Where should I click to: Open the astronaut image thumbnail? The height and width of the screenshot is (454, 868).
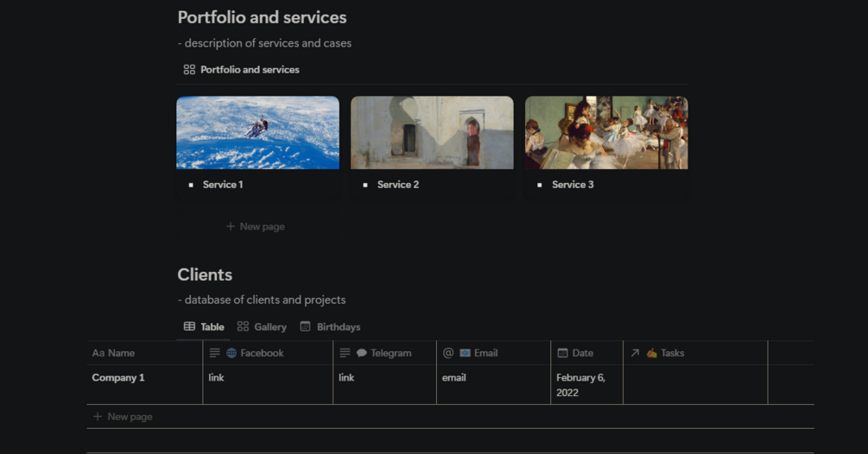(x=257, y=132)
